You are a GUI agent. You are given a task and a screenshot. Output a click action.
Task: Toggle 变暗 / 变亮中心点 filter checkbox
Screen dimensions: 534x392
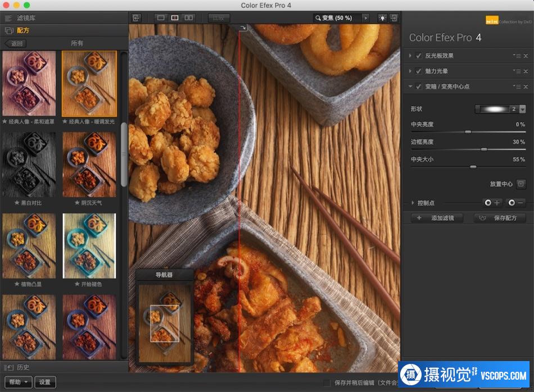tap(419, 86)
